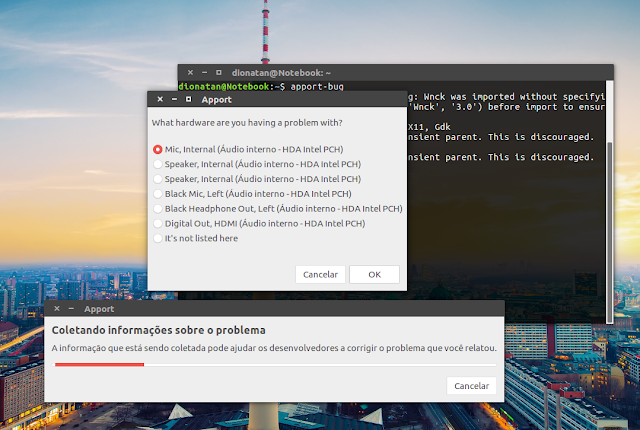640x430 pixels.
Task: Click the hardware problem question text
Action: 247,123
